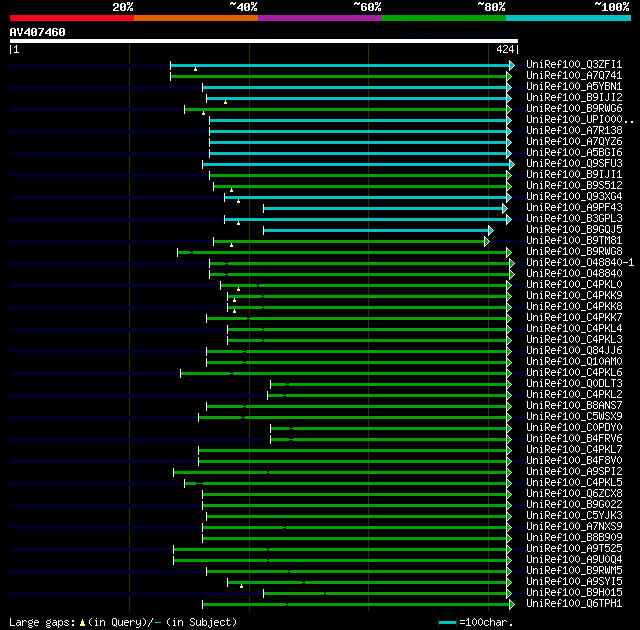The image size is (640, 630).
Task: Click the UniRef100_C4PKL4 label
Action: click(x=574, y=329)
